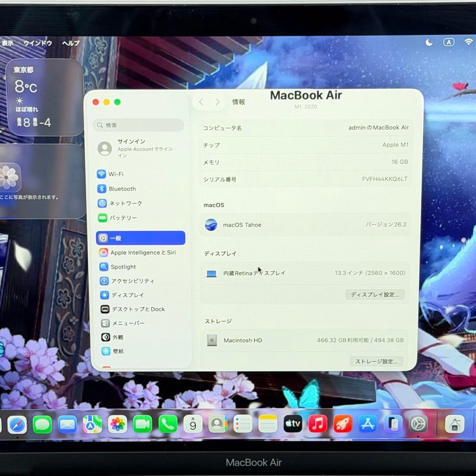Image resolution: width=476 pixels, height=476 pixels.
Task: Open Bluetooth settings in the sidebar
Action: pos(122,189)
